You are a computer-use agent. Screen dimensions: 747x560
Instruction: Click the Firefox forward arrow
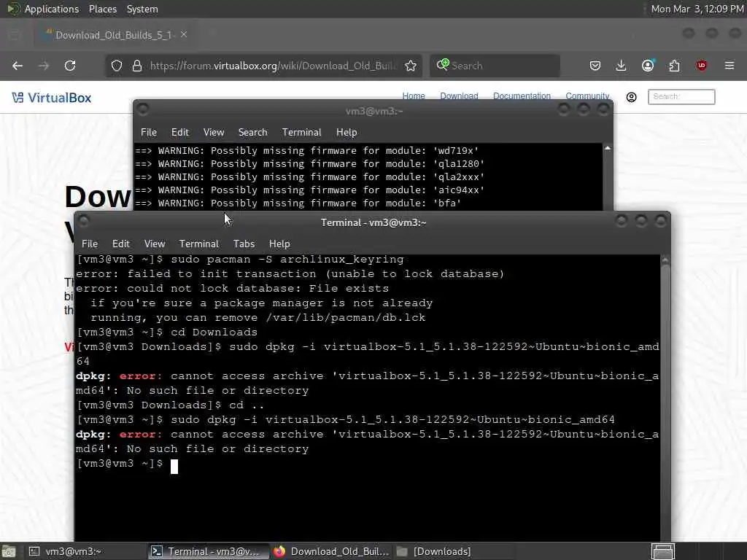tap(44, 66)
